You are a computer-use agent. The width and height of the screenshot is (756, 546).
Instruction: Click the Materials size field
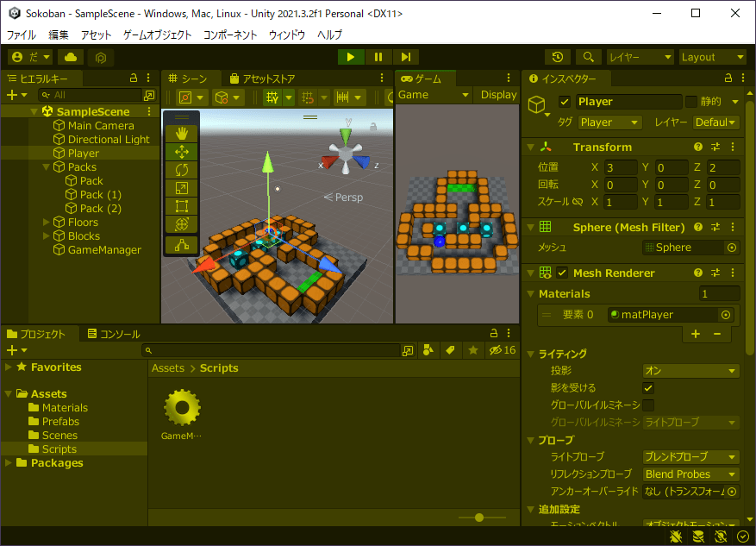(x=719, y=294)
